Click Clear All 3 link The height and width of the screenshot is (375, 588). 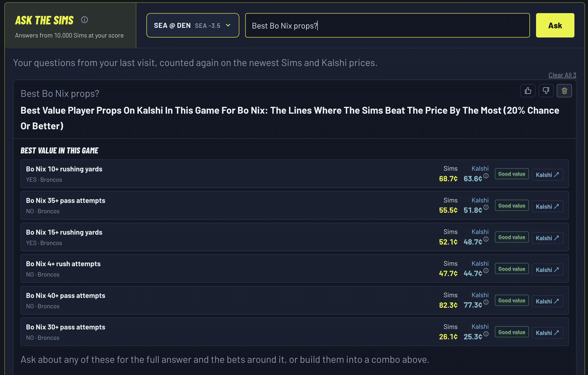(x=562, y=75)
